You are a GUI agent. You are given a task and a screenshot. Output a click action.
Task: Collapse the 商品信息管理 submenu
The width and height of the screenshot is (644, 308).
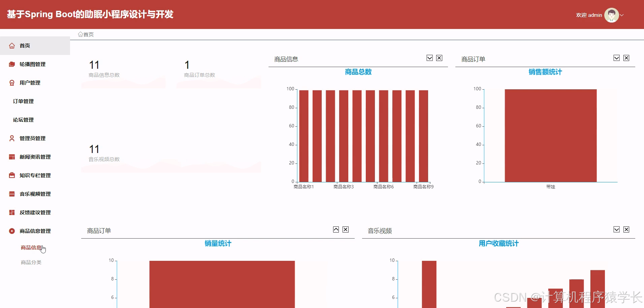pyautogui.click(x=35, y=231)
